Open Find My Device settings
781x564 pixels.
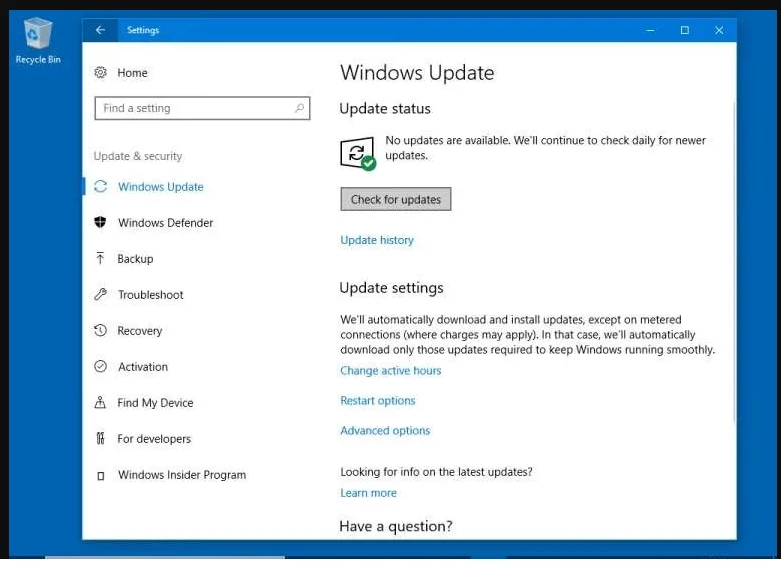(155, 403)
